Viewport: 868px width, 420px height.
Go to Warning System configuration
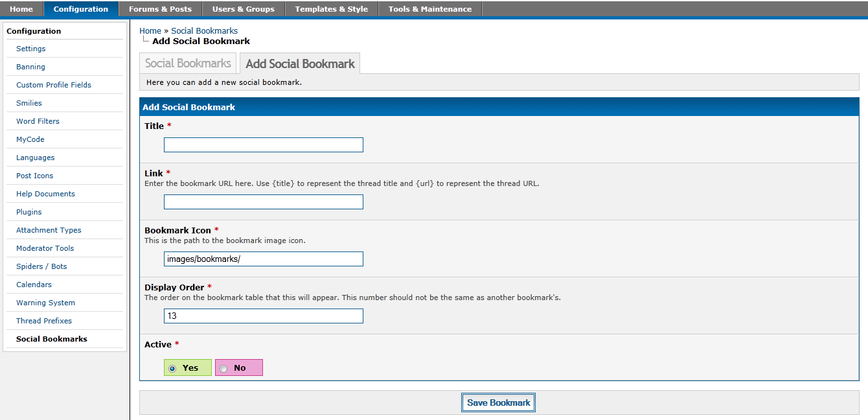(45, 303)
